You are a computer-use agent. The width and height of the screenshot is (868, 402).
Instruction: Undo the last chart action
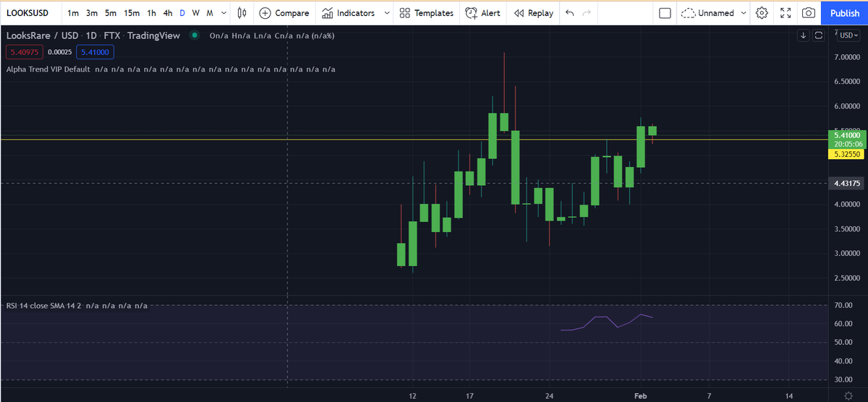pos(570,13)
